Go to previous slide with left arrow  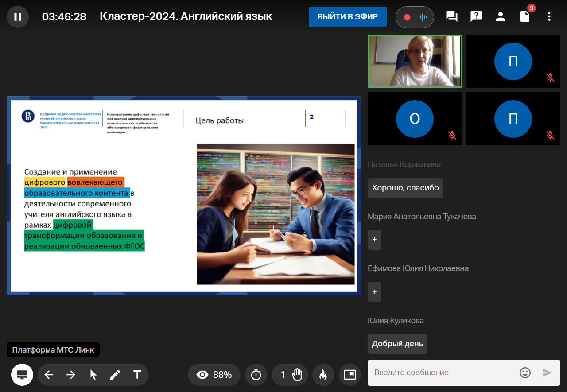pos(49,375)
